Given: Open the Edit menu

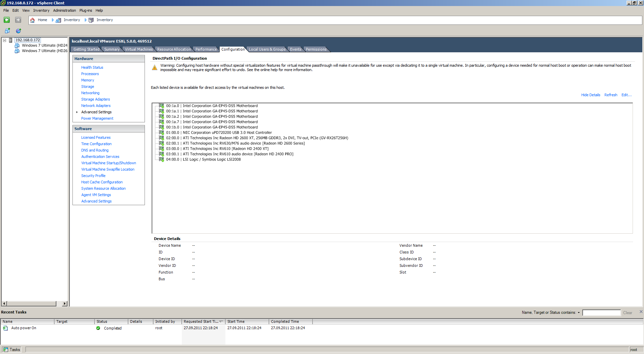Looking at the screenshot, I should pos(15,10).
